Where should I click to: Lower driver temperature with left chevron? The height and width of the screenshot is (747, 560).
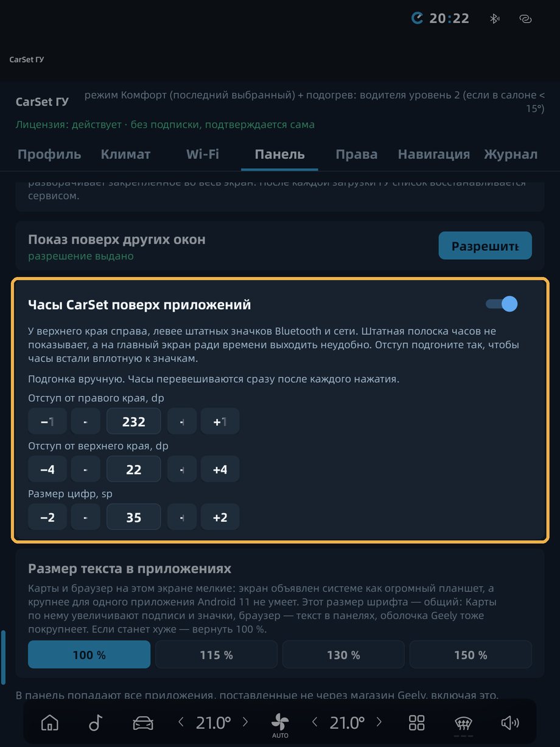coord(181,723)
